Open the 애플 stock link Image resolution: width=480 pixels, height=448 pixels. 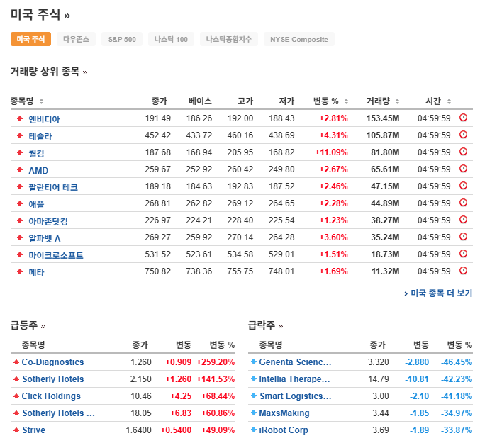click(36, 204)
